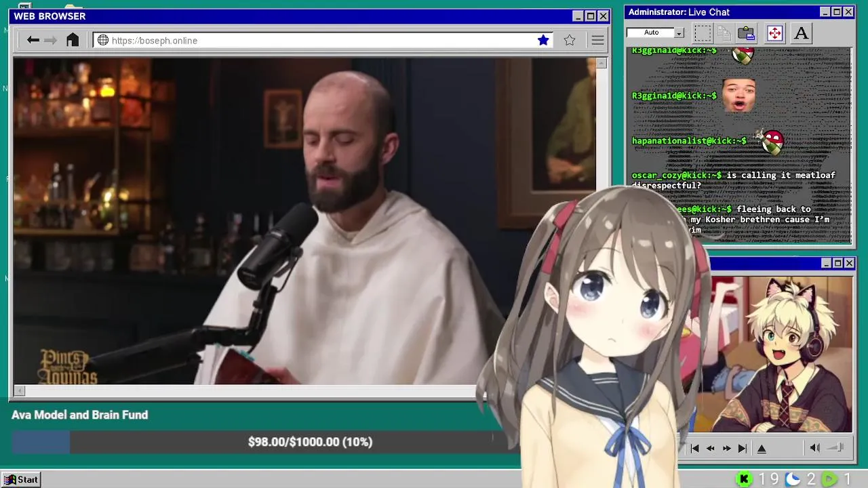
Task: Fast forward in the media player
Action: pos(726,448)
